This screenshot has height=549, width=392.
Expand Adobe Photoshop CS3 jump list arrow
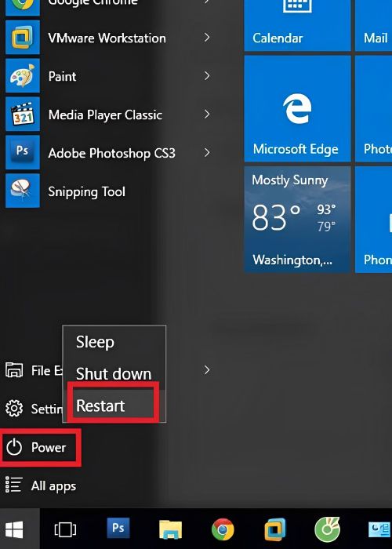click(207, 152)
